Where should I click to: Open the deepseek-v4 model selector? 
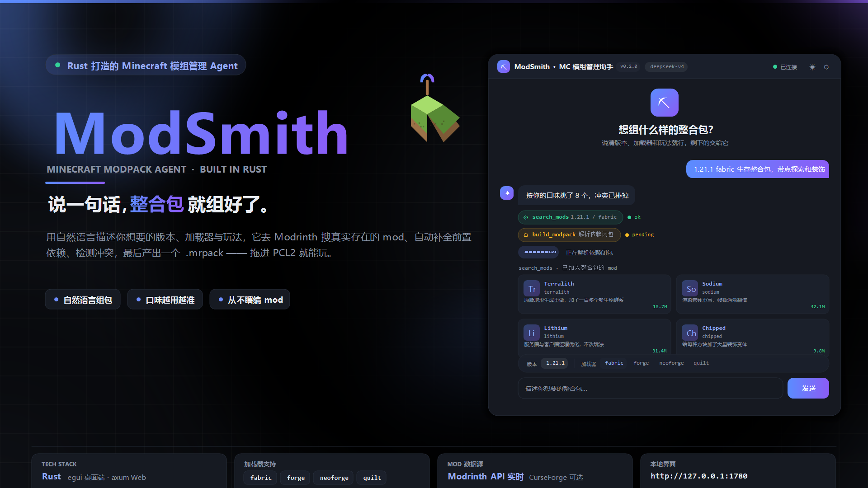(x=667, y=66)
